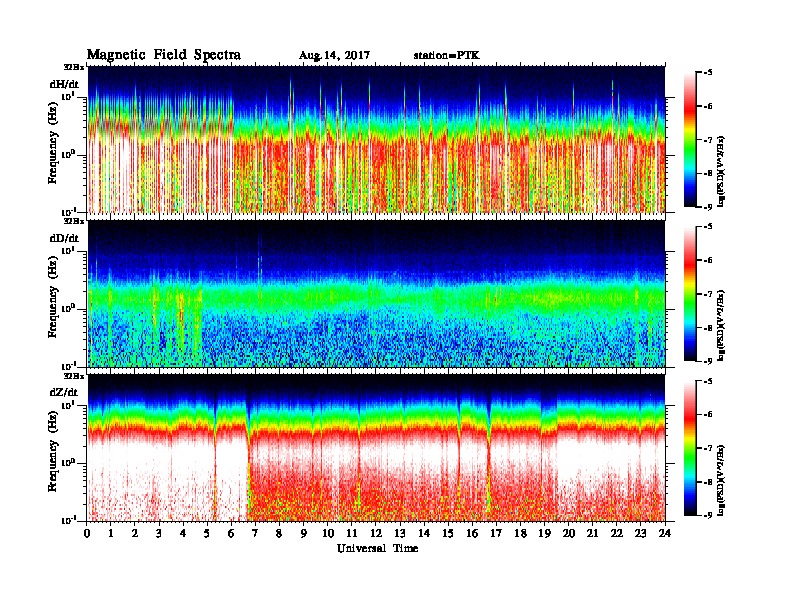This screenshot has width=792, height=612.
Task: Click the dZ/dt colorbar log PSD label
Action: 722,480
